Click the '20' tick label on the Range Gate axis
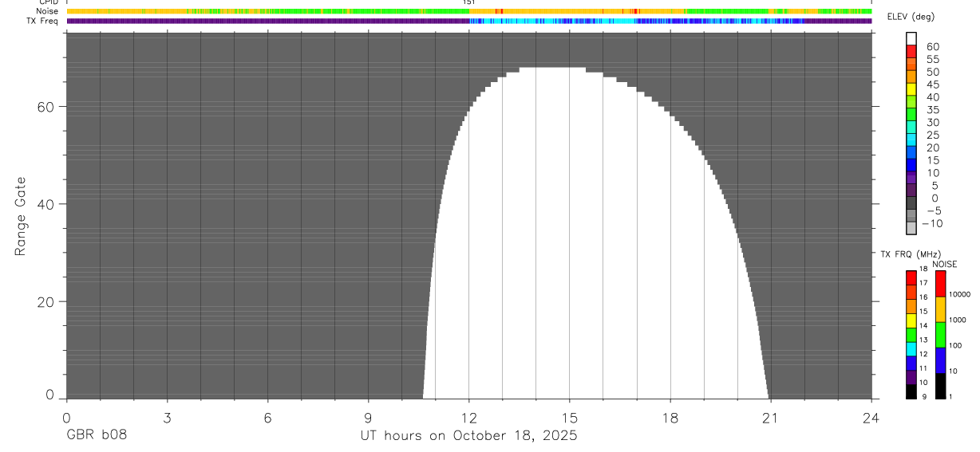The height and width of the screenshot is (452, 980). pyautogui.click(x=47, y=302)
